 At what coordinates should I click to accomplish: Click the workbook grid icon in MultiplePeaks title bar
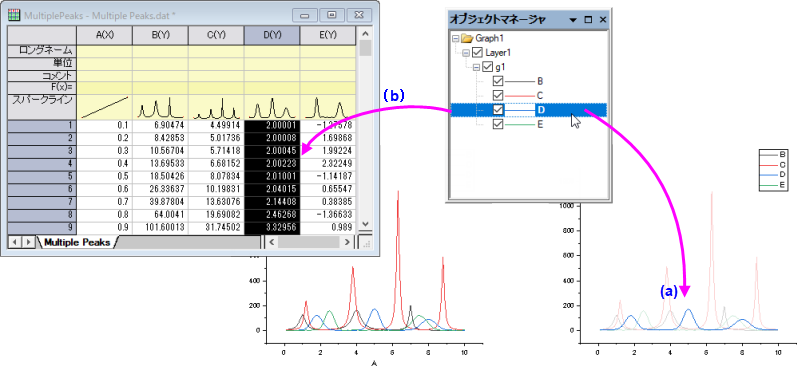tap(14, 15)
